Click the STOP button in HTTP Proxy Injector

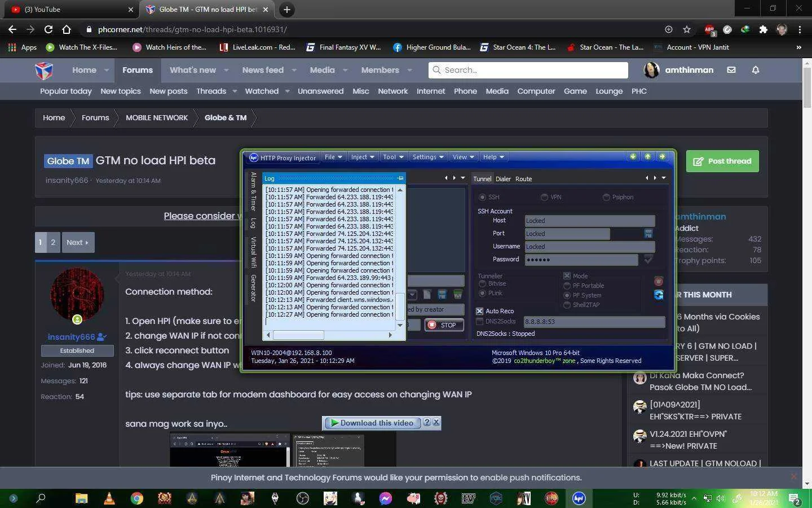(444, 325)
